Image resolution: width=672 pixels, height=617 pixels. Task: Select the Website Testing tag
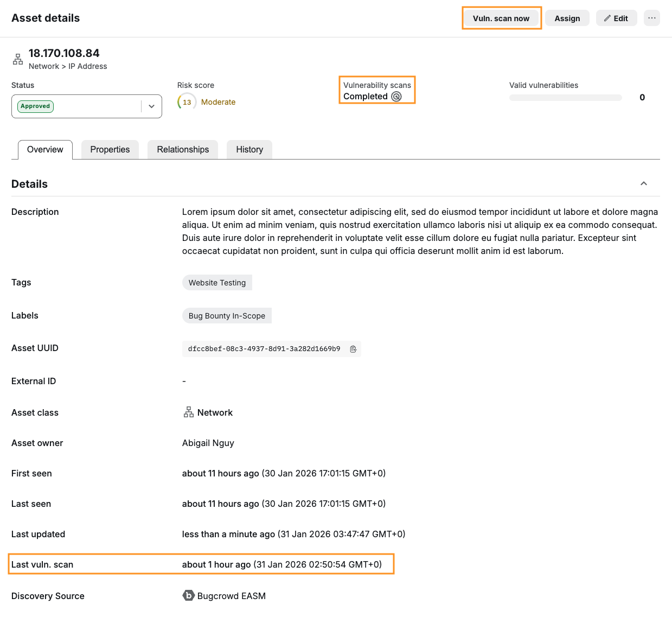[217, 282]
